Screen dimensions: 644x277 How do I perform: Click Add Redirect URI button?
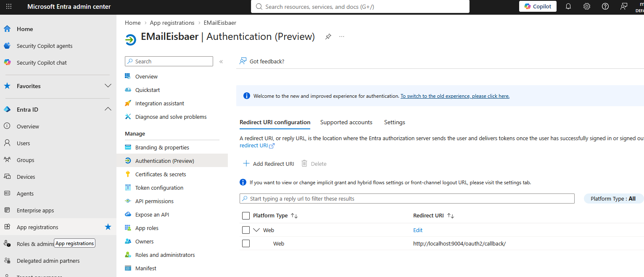[x=269, y=164]
